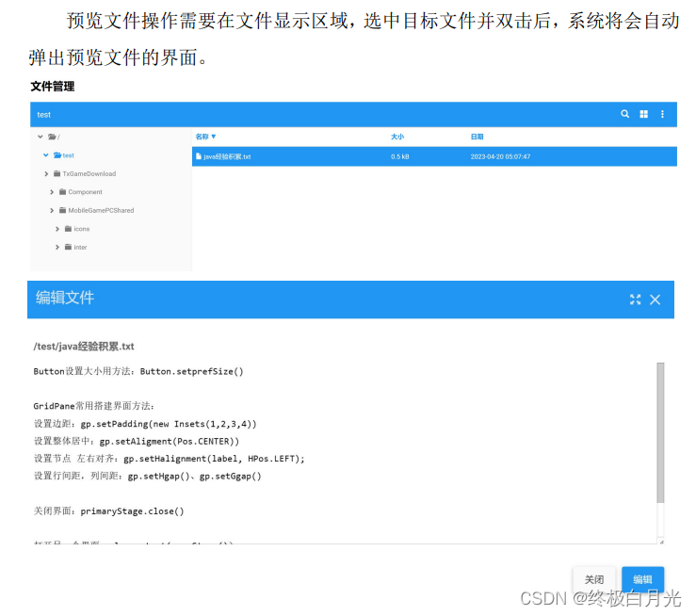Expand the MobileGamePCShared folder arrow
The width and height of the screenshot is (696, 616).
coord(52,210)
